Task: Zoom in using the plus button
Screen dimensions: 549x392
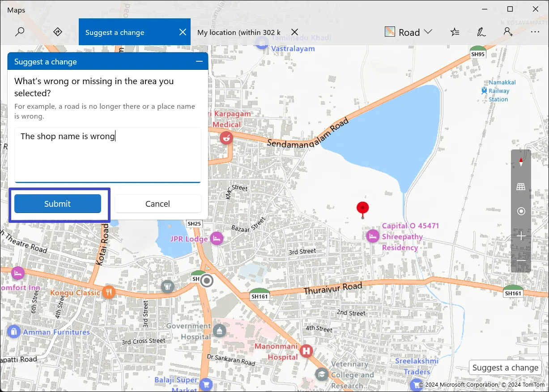Action: pos(521,236)
